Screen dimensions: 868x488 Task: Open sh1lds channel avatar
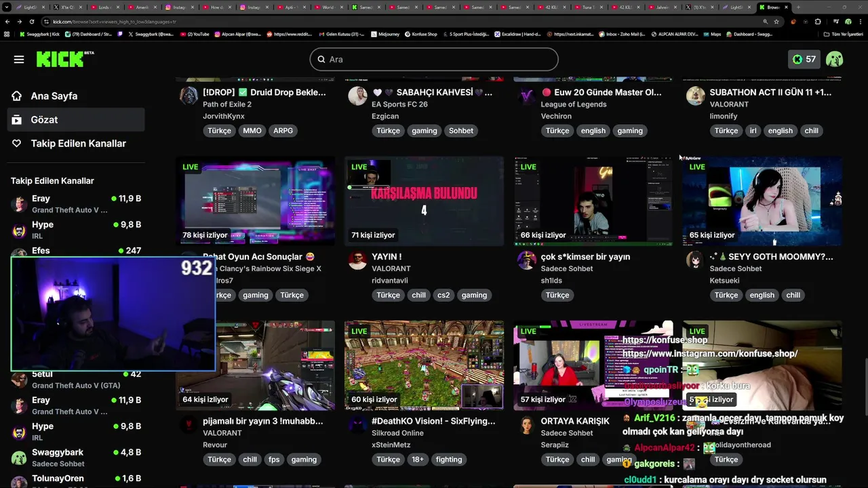pyautogui.click(x=526, y=260)
